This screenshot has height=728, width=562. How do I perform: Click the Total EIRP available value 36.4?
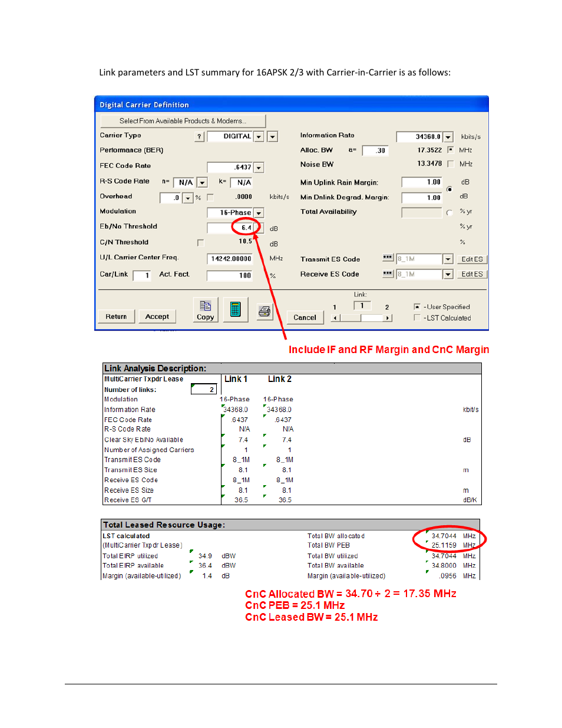(205, 565)
